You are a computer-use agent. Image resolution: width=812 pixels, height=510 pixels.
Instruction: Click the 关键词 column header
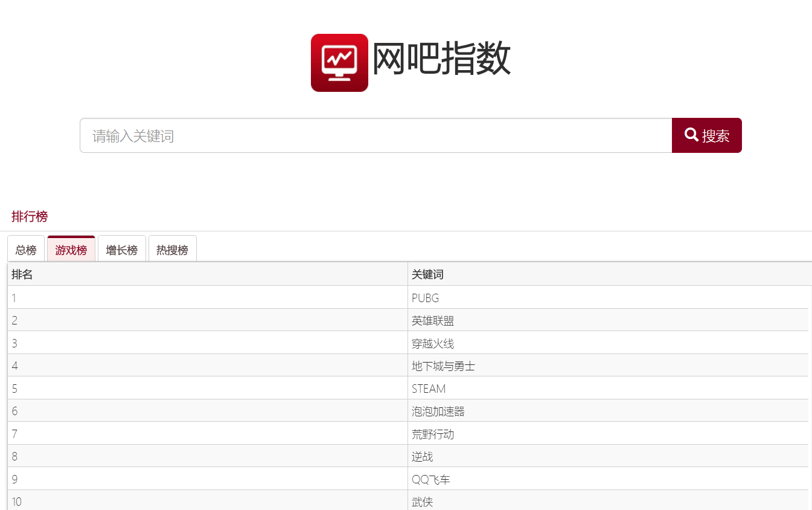pos(610,274)
